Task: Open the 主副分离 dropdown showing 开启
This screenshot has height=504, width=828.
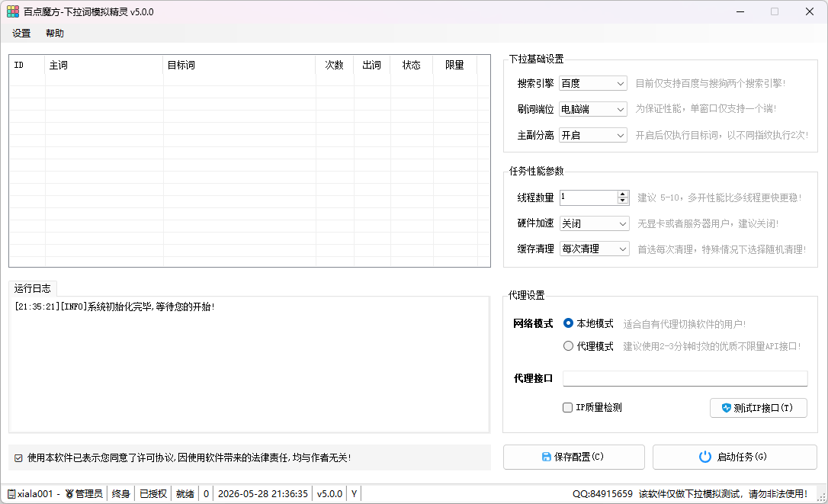Action: (593, 135)
